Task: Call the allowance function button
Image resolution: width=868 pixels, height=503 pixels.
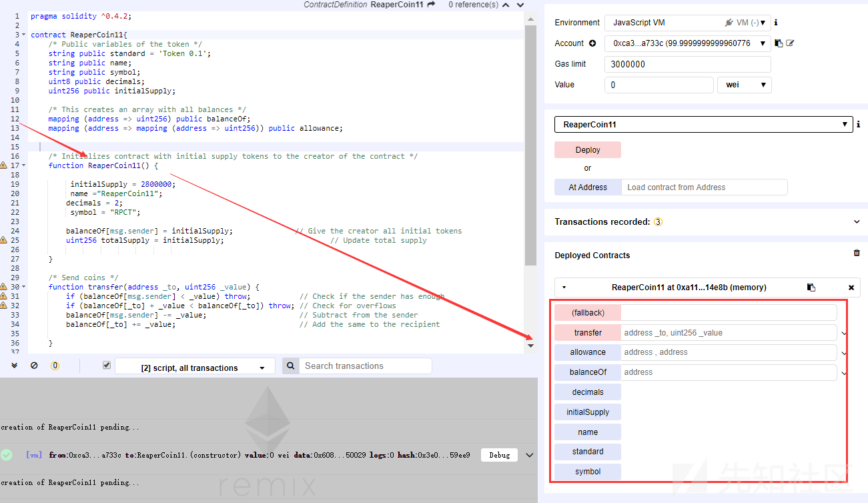Action: (587, 352)
